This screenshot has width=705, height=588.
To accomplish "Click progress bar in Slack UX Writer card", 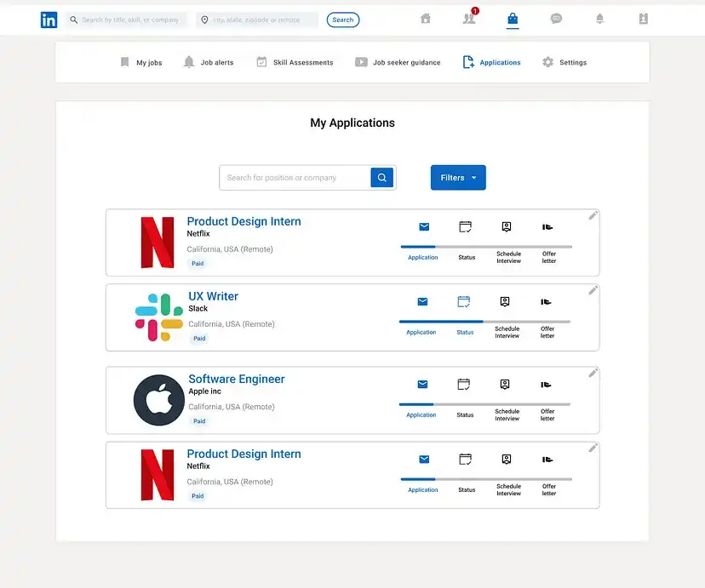I will 484,322.
